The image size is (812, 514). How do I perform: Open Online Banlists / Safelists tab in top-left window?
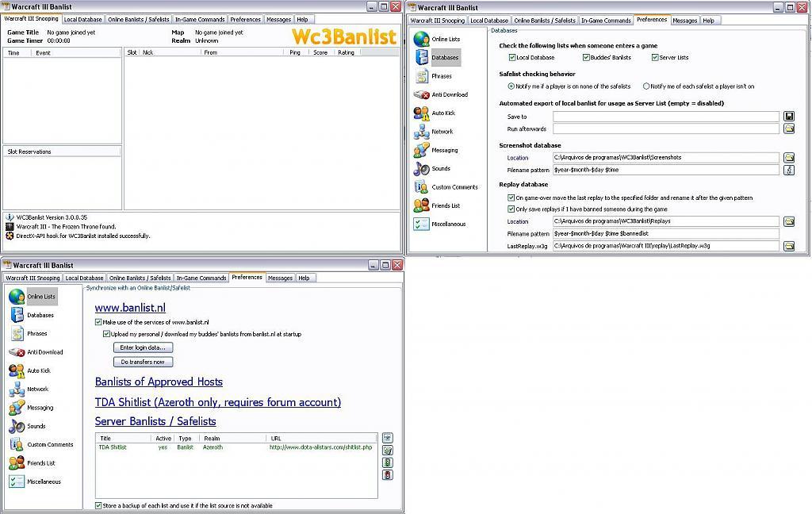[x=138, y=20]
